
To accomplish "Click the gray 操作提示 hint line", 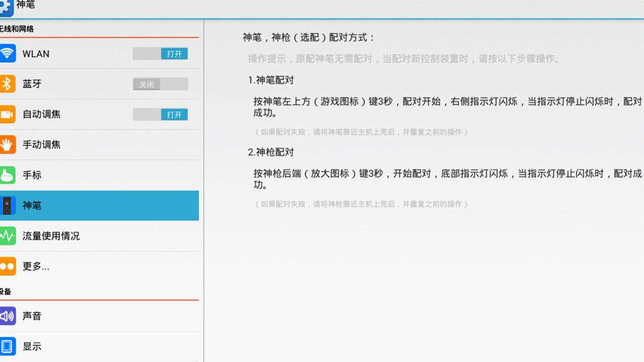I will click(x=404, y=59).
